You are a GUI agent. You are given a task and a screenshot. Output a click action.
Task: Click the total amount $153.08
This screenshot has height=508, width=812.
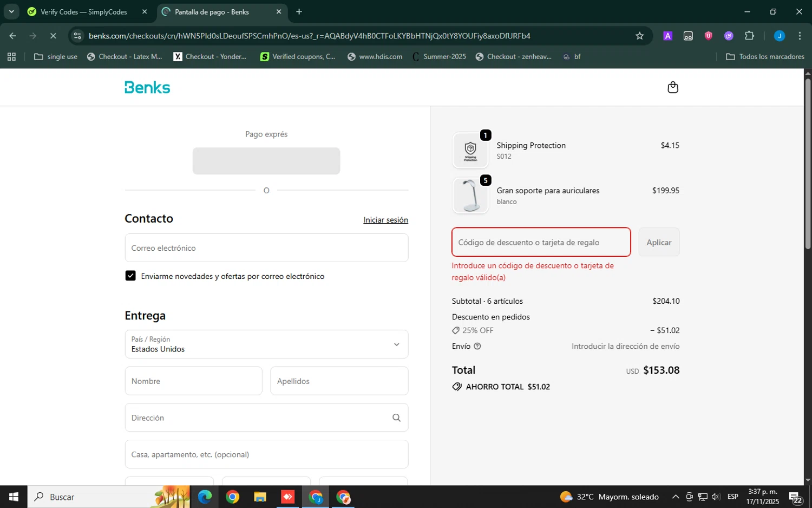pyautogui.click(x=661, y=370)
